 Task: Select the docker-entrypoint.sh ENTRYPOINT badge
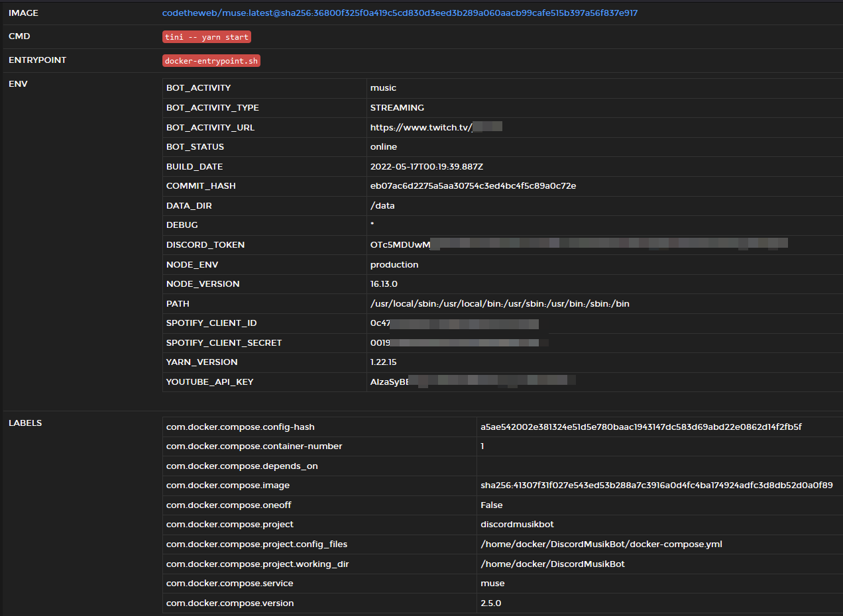(211, 60)
